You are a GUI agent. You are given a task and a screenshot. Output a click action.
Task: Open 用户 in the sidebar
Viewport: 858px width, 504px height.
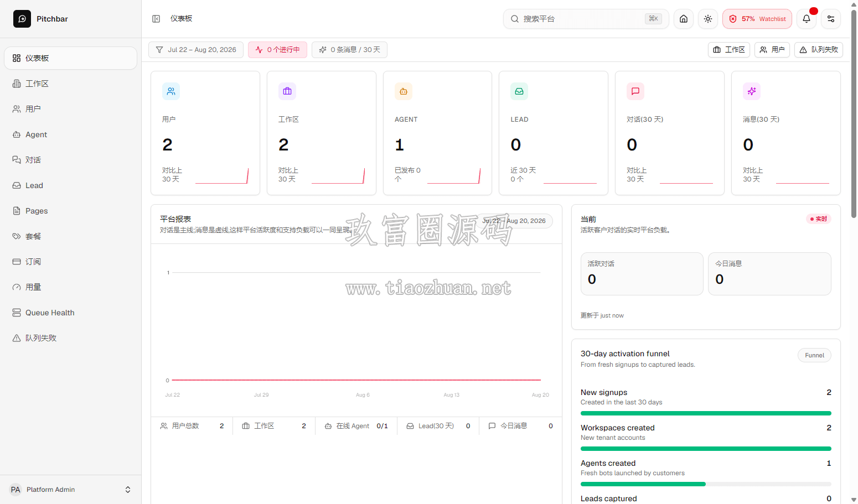point(70,109)
